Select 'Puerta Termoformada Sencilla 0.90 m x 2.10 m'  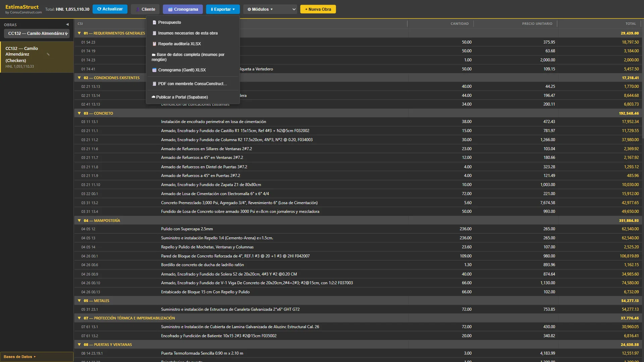tap(358, 353)
